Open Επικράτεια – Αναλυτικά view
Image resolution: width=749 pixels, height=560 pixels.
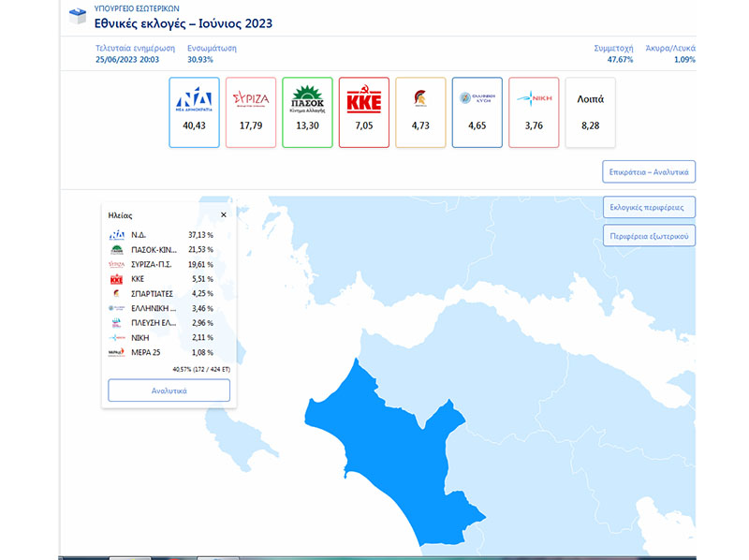[649, 172]
